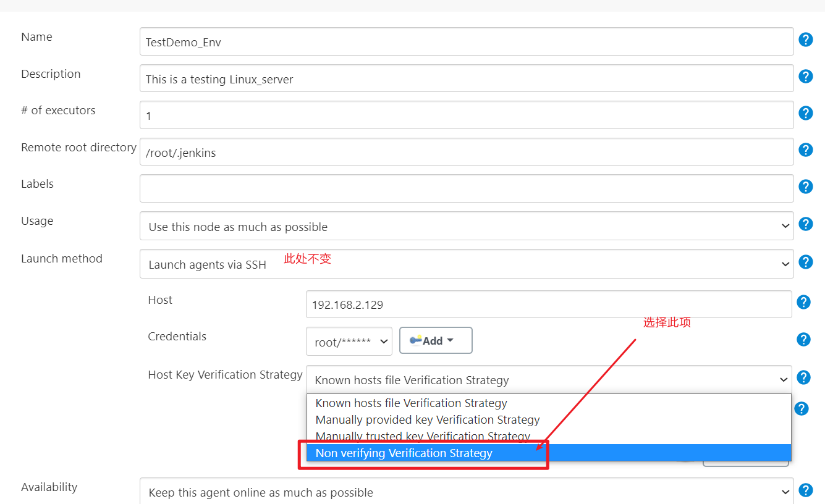Click the help icon beside Description

(805, 76)
